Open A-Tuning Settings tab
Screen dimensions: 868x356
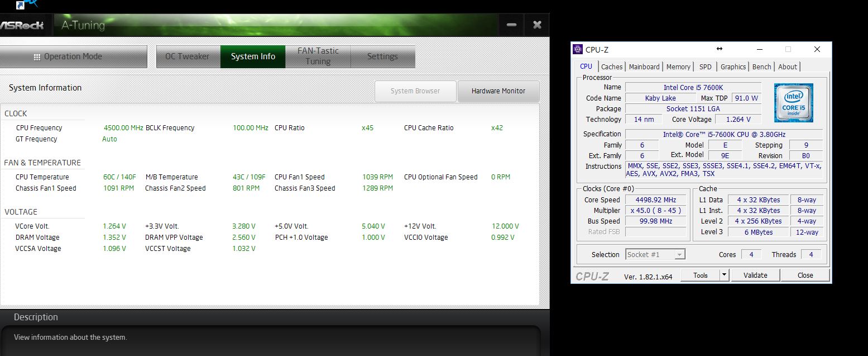[x=382, y=56]
